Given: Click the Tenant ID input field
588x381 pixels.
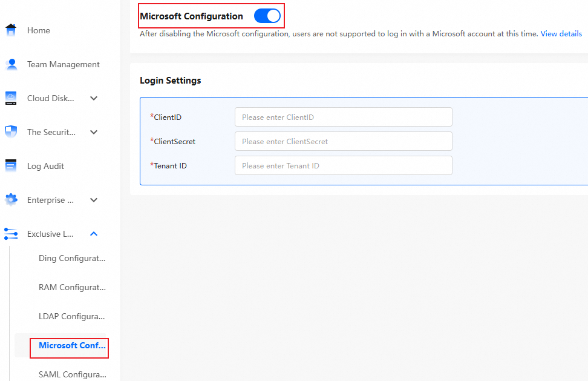Looking at the screenshot, I should point(343,165).
